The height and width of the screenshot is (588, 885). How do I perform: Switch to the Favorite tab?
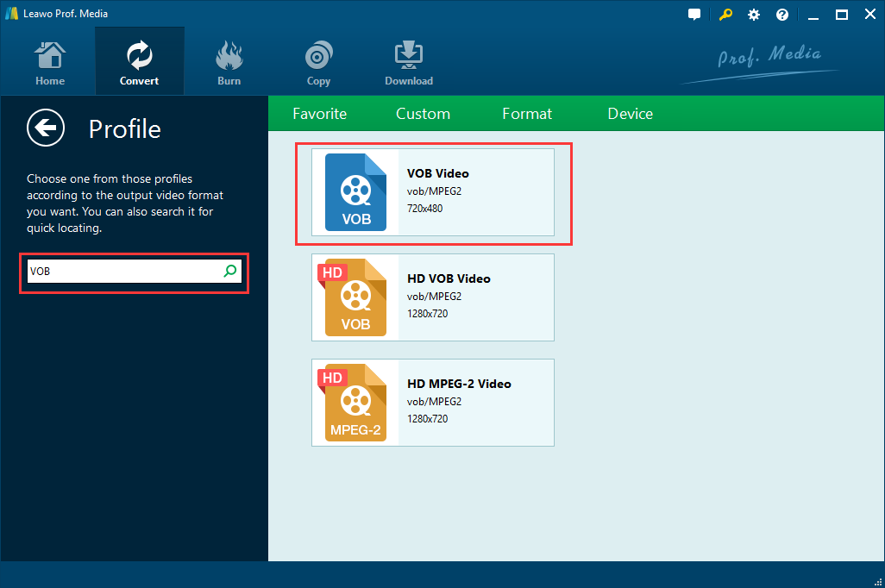[x=319, y=114]
